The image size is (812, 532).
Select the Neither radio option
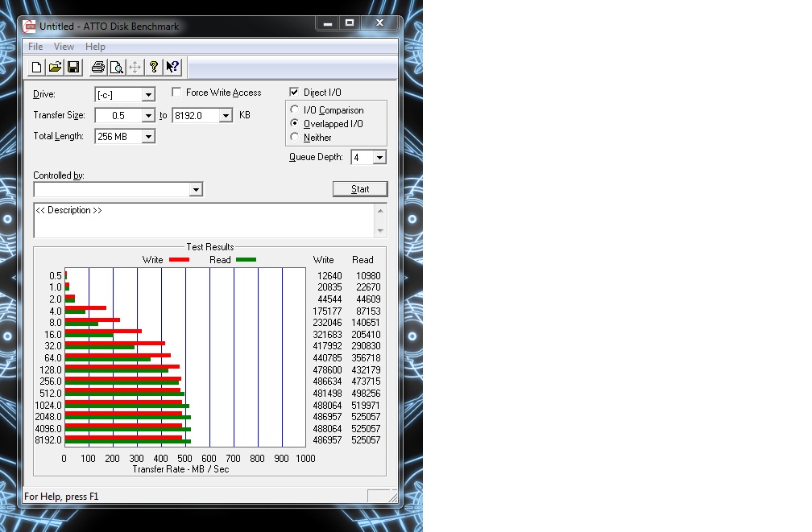(295, 137)
